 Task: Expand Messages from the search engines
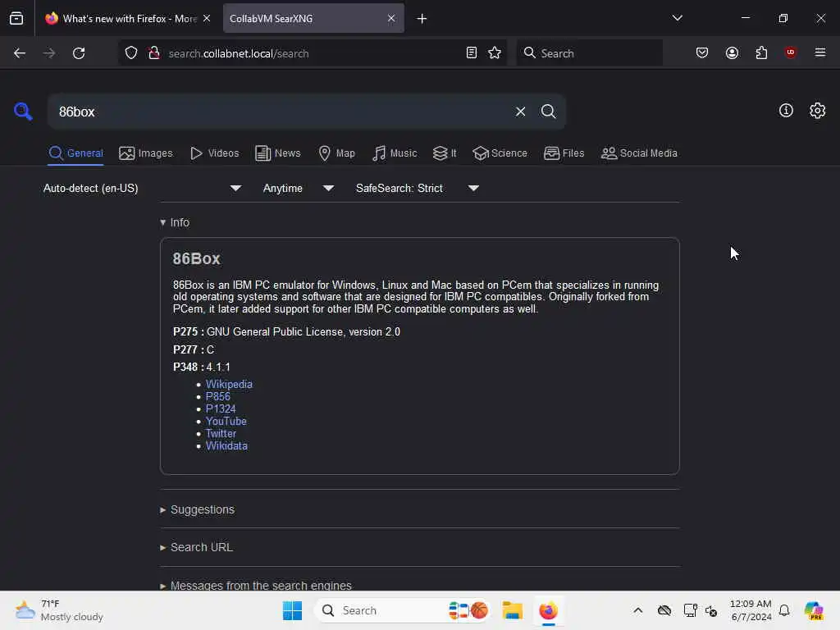(256, 585)
